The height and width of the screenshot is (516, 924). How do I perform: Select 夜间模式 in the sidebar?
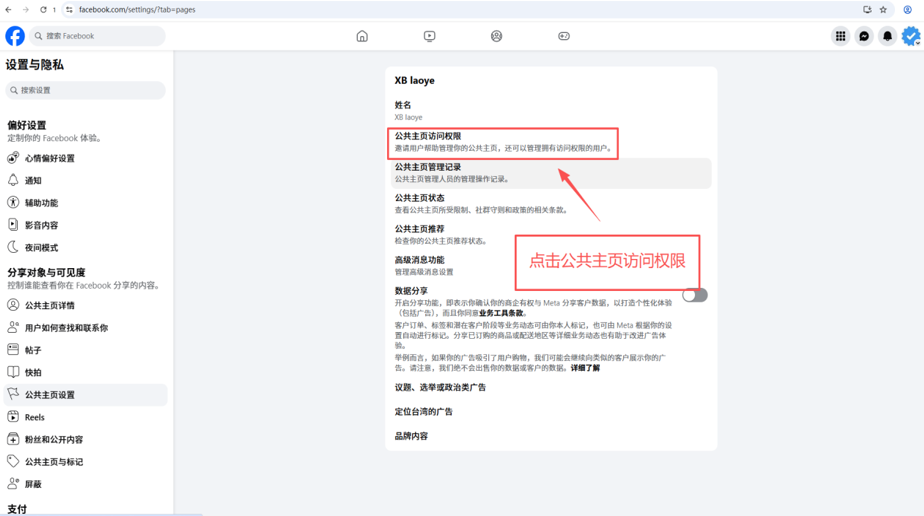[x=41, y=248]
